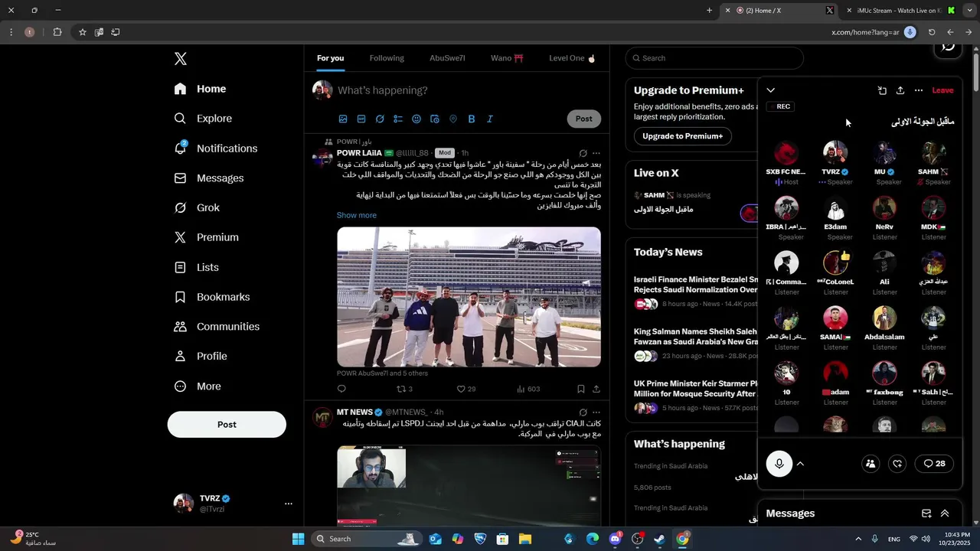Switch to the Following tab
The image size is (980, 551).
[x=387, y=58]
